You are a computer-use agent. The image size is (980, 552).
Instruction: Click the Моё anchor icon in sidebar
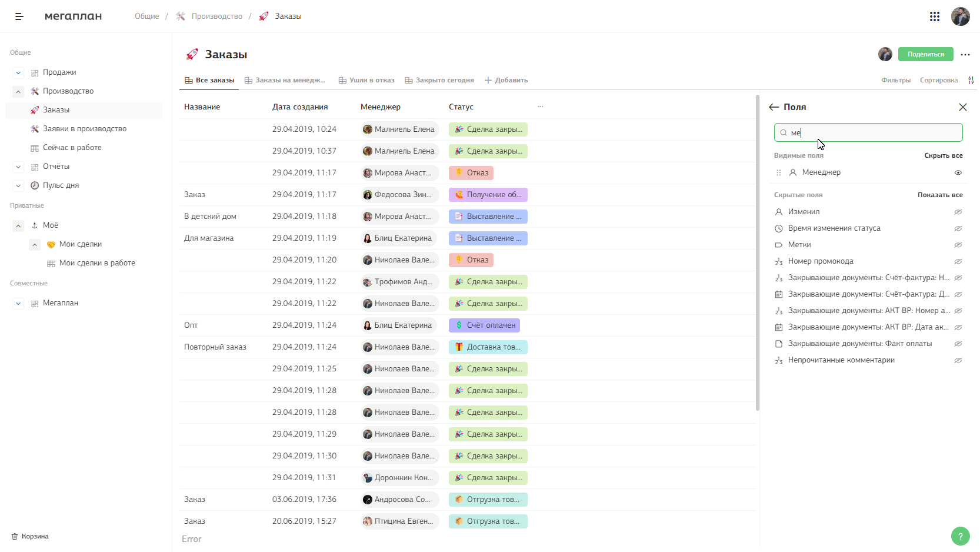(35, 225)
